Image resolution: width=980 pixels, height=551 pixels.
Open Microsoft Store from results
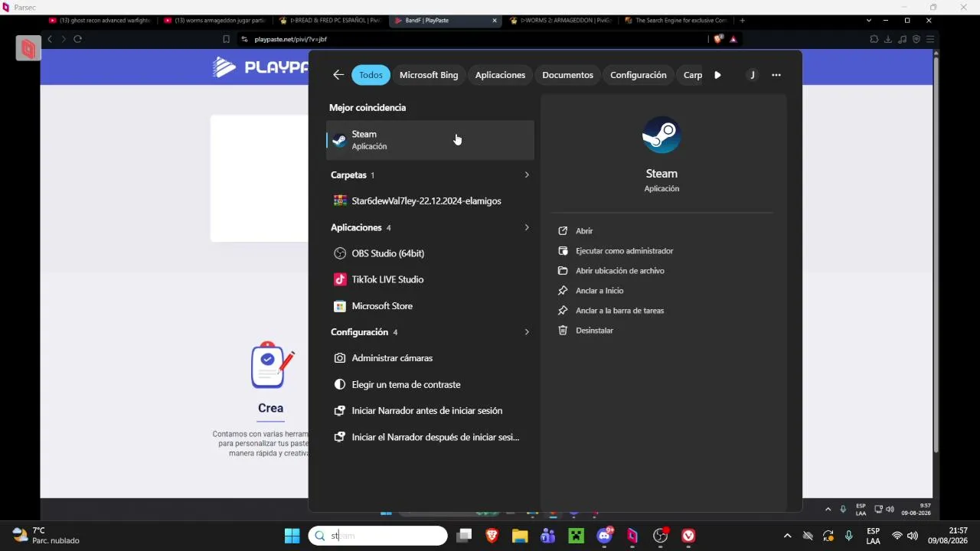[430, 306]
